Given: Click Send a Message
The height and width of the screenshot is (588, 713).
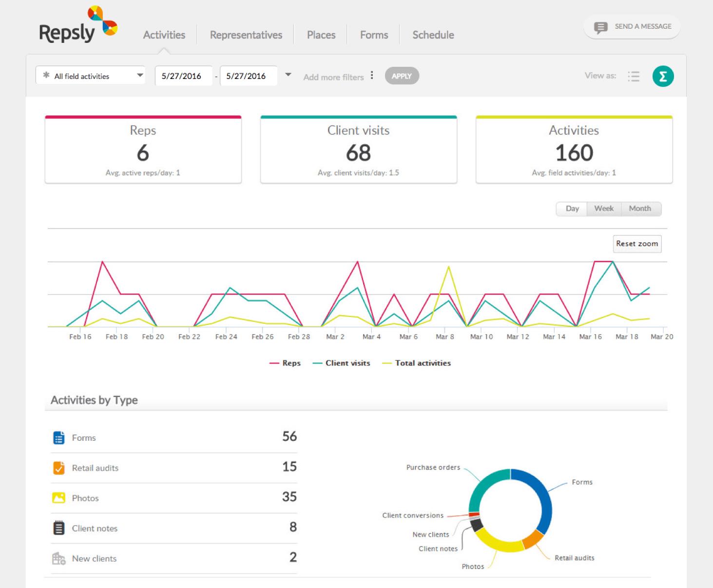Looking at the screenshot, I should tap(632, 26).
